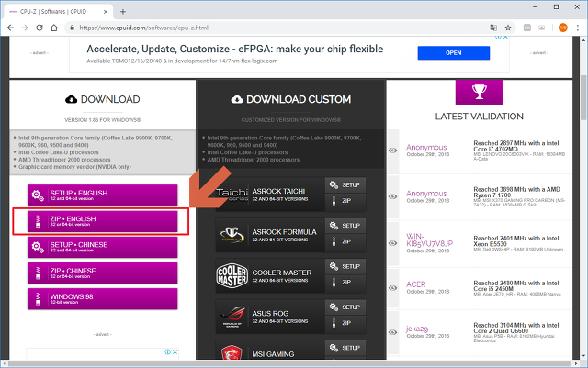Viewport: 588px width, 368px height.
Task: Click ZIP for ASRock Taichi custom version
Action: 345,201
